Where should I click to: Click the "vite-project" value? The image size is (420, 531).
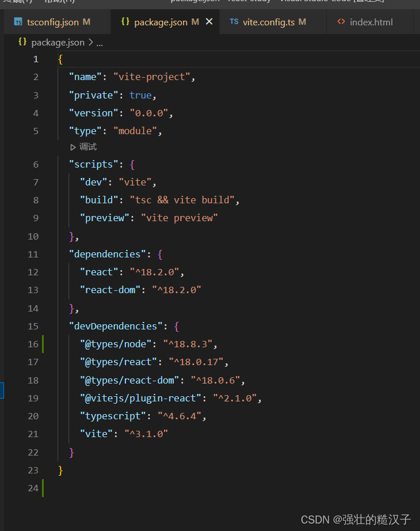tap(152, 77)
